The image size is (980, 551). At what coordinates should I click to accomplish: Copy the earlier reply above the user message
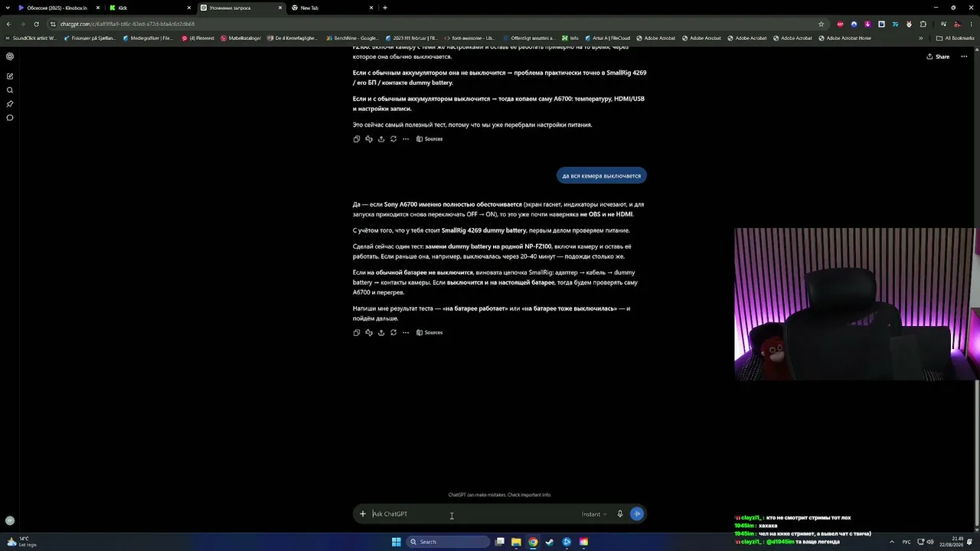(x=357, y=139)
